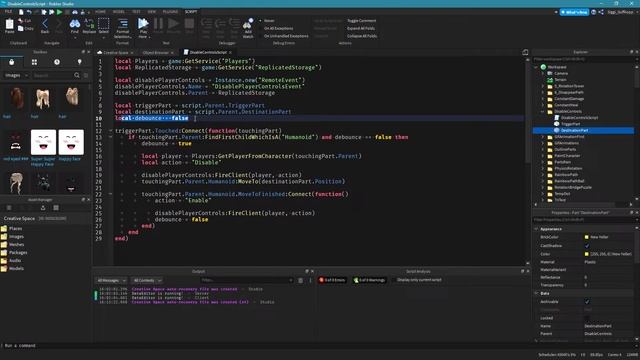Click the Back navigation arrow
640x360 pixels.
coord(45,24)
